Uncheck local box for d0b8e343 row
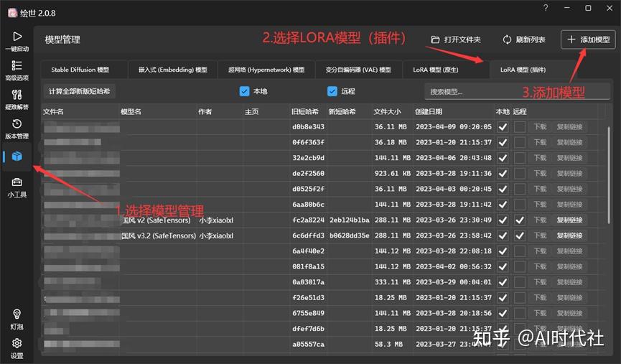621x364 pixels. (x=503, y=127)
